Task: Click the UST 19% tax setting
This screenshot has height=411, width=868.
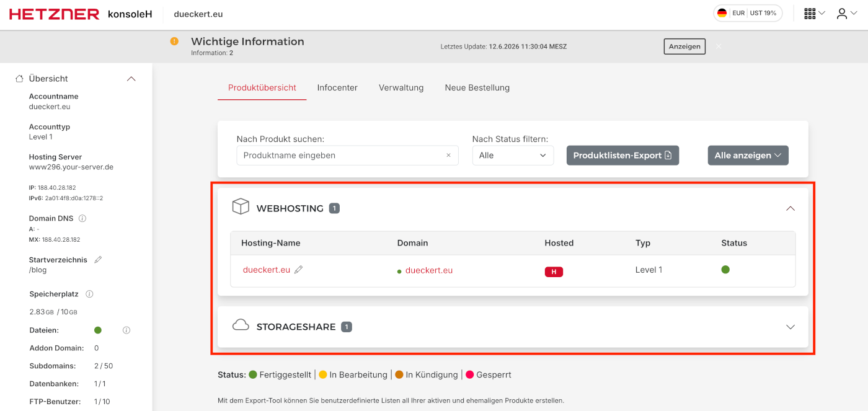Action: 763,13
